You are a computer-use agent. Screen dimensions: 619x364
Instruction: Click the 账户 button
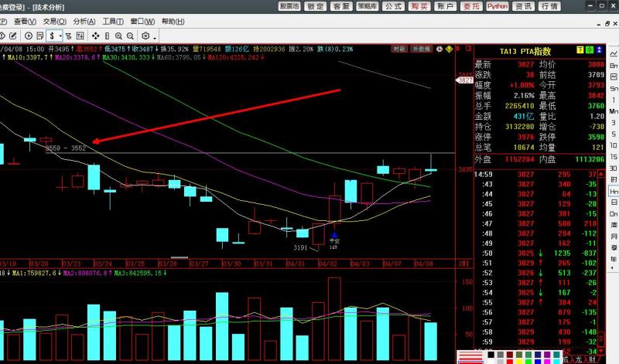coord(446,6)
